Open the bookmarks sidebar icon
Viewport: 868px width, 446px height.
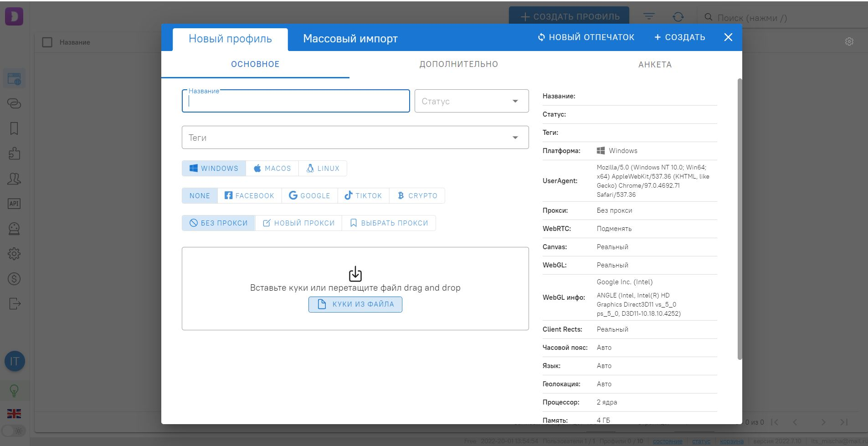(14, 128)
